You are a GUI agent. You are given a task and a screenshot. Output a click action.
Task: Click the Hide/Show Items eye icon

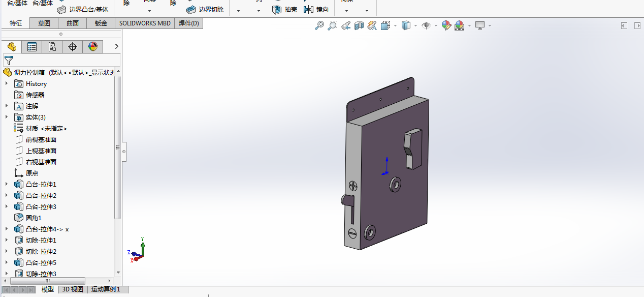click(x=426, y=25)
